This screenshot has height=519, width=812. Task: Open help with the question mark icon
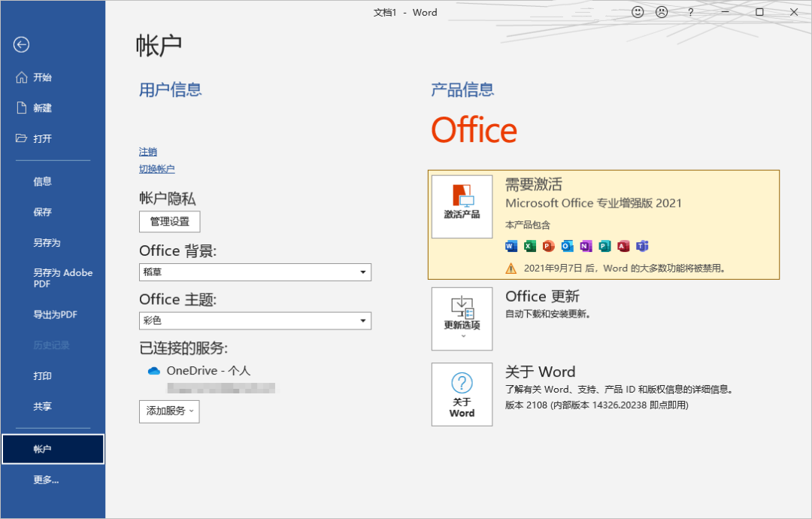pos(690,12)
